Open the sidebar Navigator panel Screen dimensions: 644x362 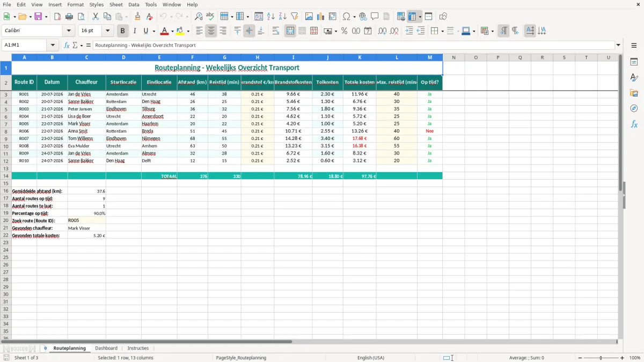tap(634, 108)
